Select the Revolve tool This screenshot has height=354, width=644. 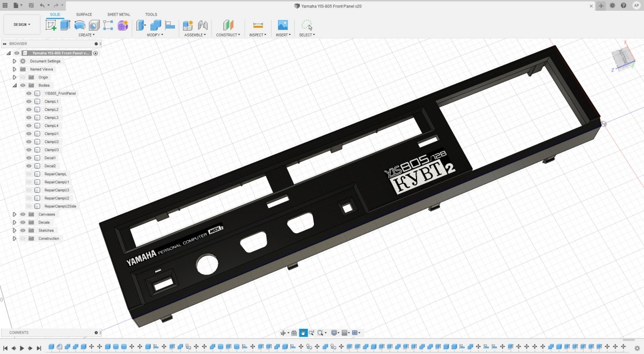[79, 25]
